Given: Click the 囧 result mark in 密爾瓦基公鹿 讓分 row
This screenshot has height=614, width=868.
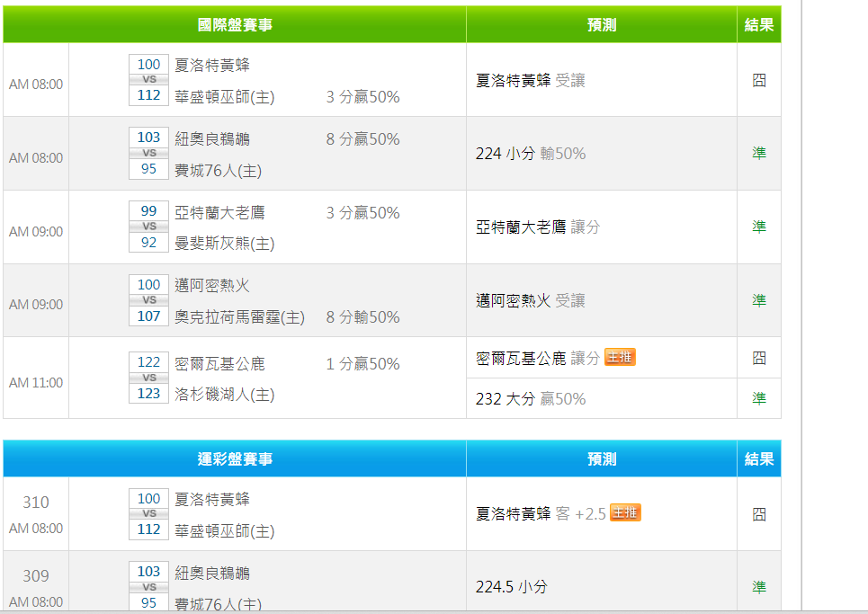Looking at the screenshot, I should [x=759, y=358].
